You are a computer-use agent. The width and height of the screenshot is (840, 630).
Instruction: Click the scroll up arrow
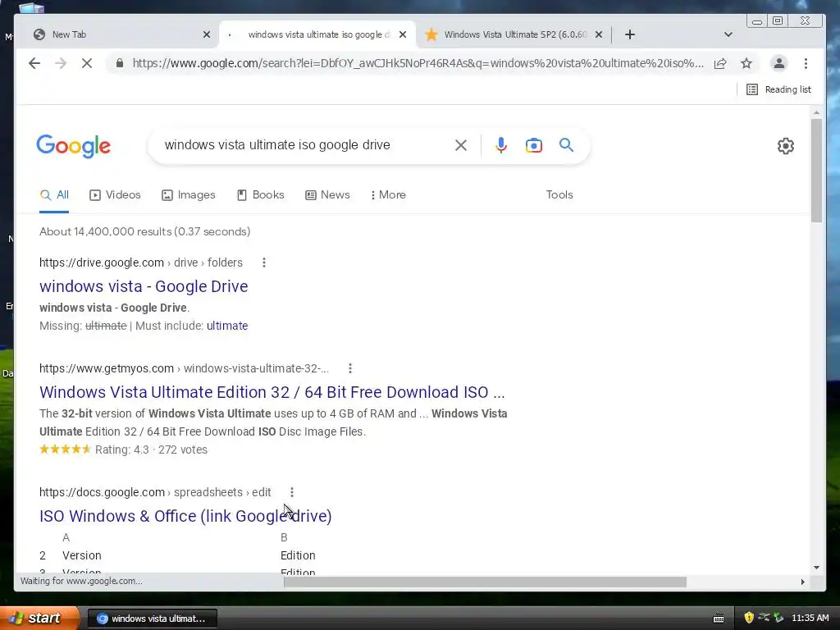816,112
